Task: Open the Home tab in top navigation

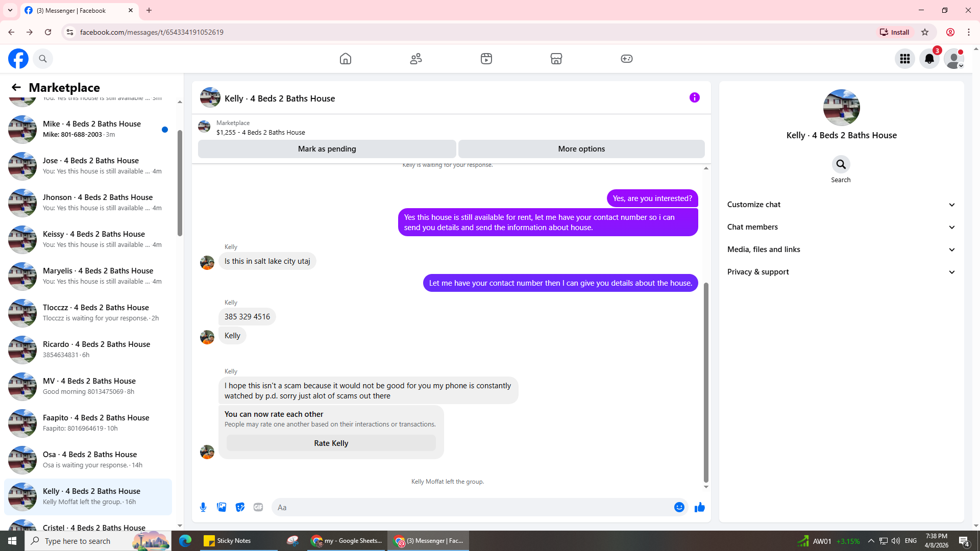Action: point(346,59)
